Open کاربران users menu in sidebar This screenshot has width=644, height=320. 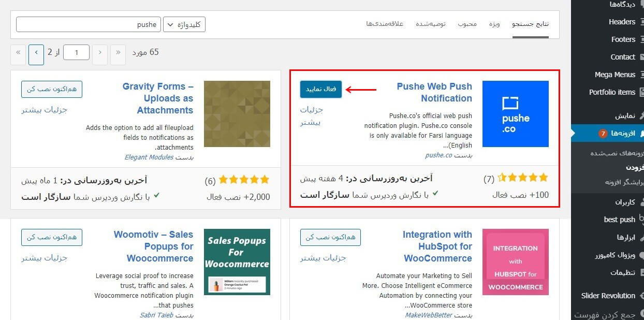[625, 202]
